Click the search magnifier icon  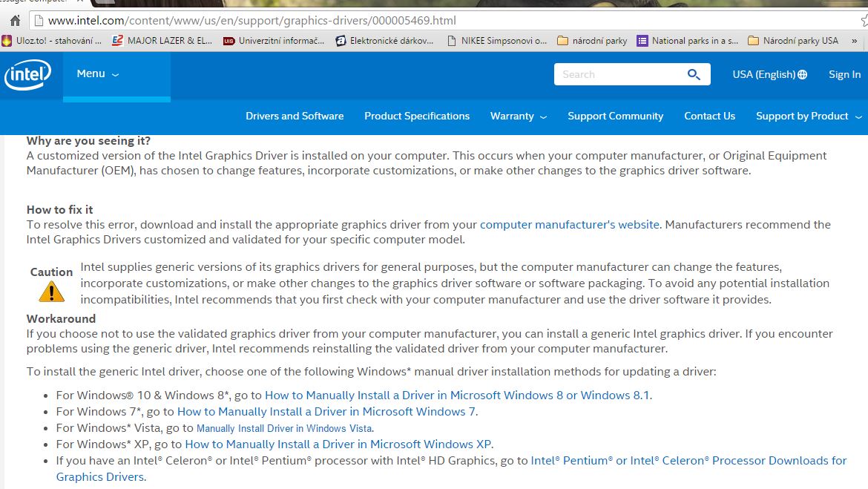[x=694, y=74]
